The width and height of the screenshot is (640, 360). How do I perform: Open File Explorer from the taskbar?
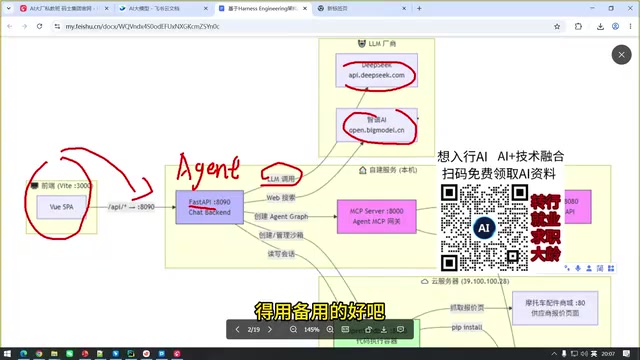54,353
